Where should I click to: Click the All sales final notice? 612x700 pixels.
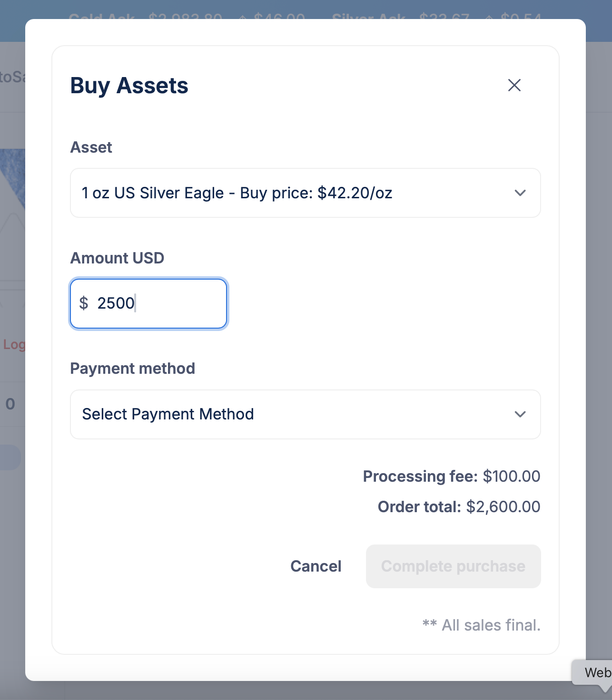482,625
